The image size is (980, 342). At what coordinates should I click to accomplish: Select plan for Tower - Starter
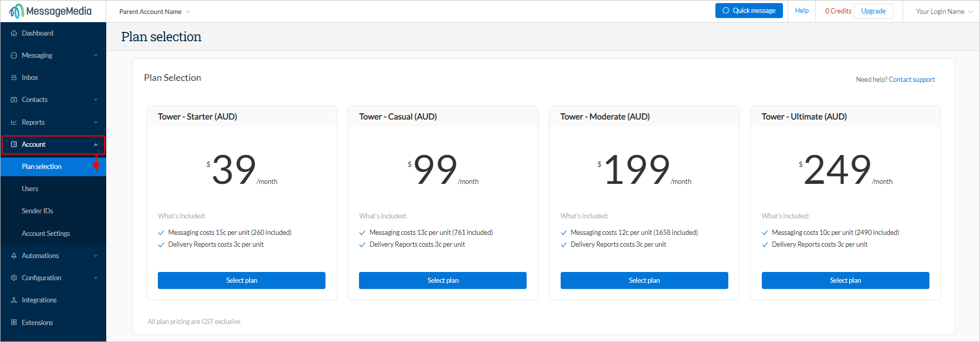pyautogui.click(x=241, y=280)
